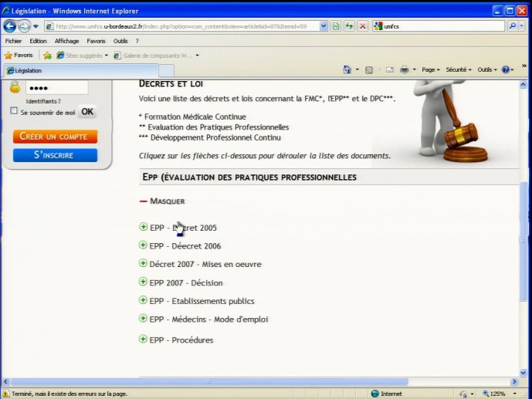Open the Fichier menu
The height and width of the screenshot is (399, 532).
click(x=13, y=41)
